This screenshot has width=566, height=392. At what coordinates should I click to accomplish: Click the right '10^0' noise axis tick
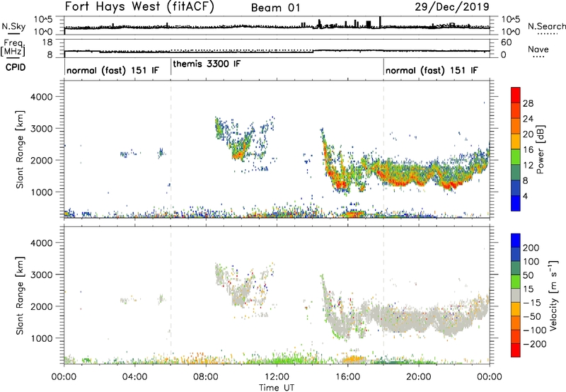click(511, 32)
